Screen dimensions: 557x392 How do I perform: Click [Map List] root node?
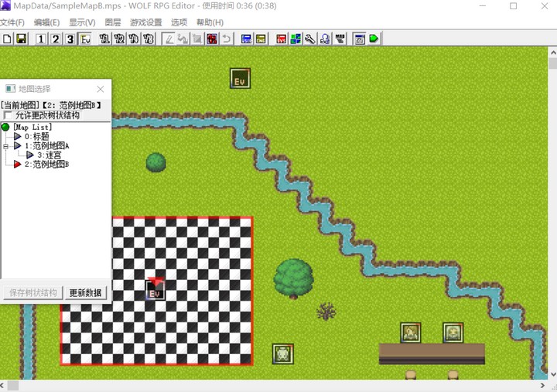click(32, 127)
